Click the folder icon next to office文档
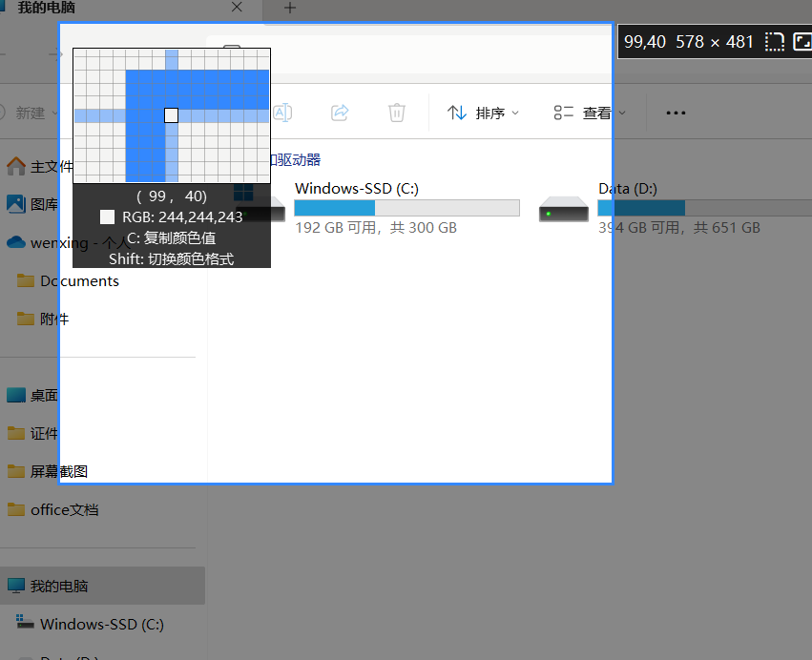This screenshot has width=812, height=660. point(16,509)
